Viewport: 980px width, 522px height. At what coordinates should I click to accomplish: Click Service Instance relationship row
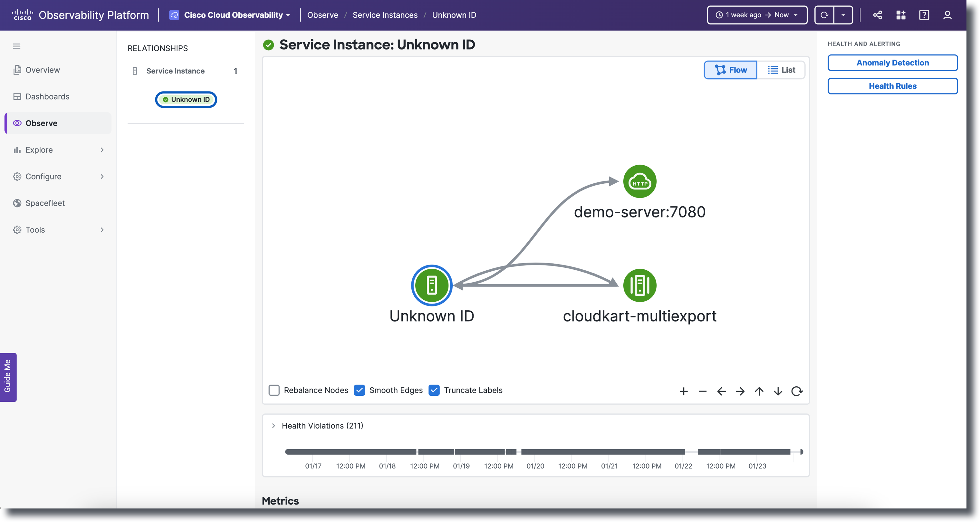click(x=185, y=71)
